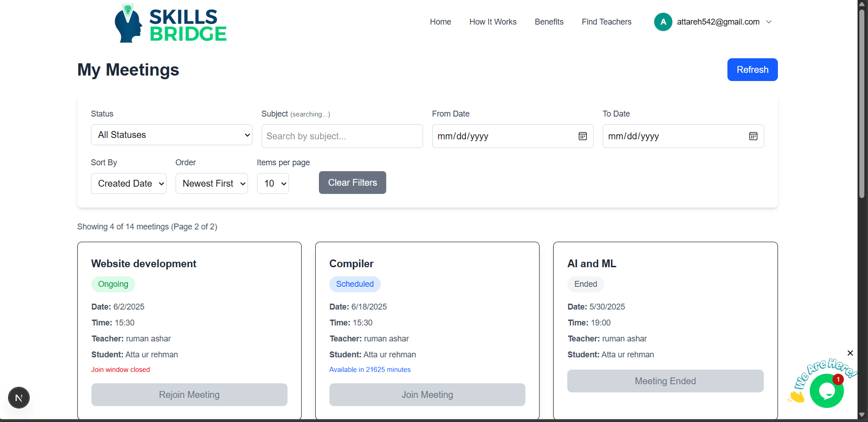
Task: Click the My Meetings heading
Action: click(128, 70)
